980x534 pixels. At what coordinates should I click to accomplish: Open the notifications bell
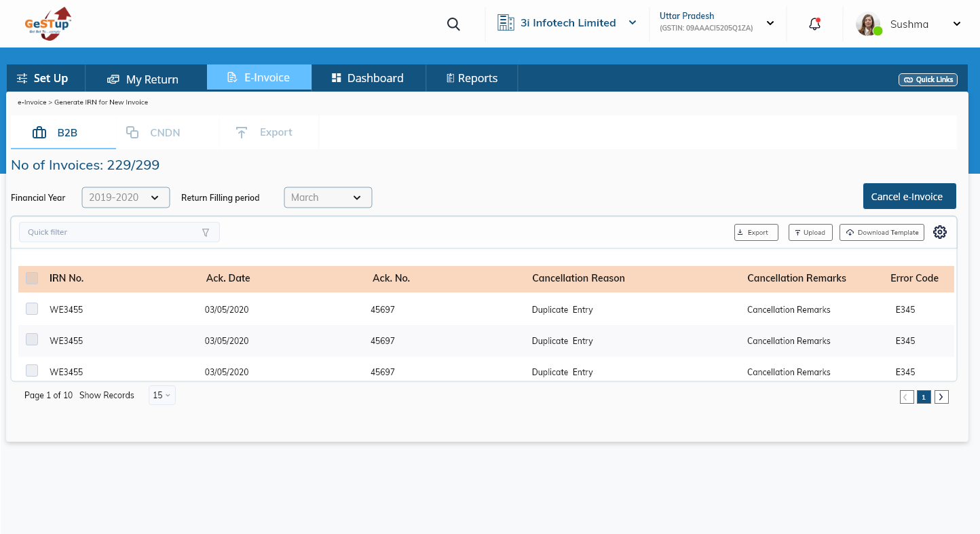click(815, 24)
